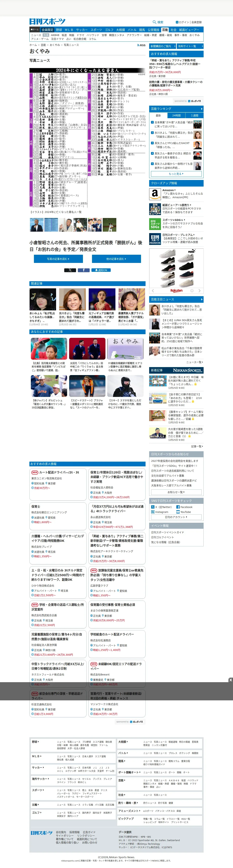Click the 日刊スポーツ PREMIUM logo icon
Image resolution: width=233 pixels, height=868 pixels.
point(155,239)
